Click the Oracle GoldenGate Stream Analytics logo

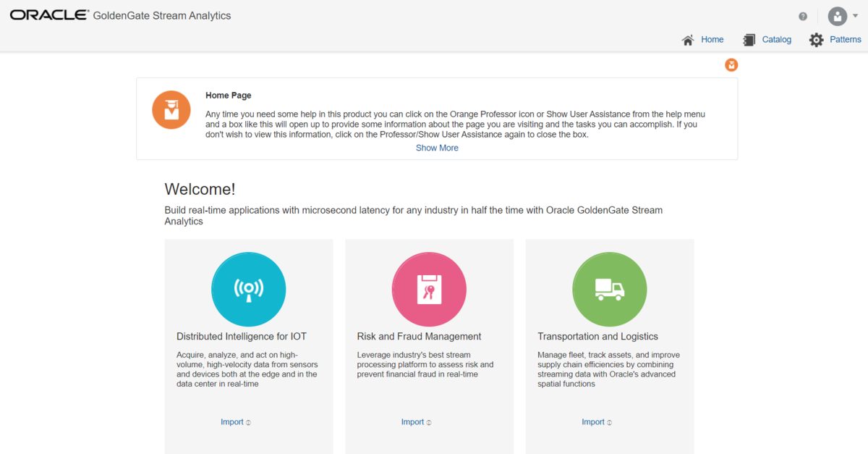[x=121, y=15]
